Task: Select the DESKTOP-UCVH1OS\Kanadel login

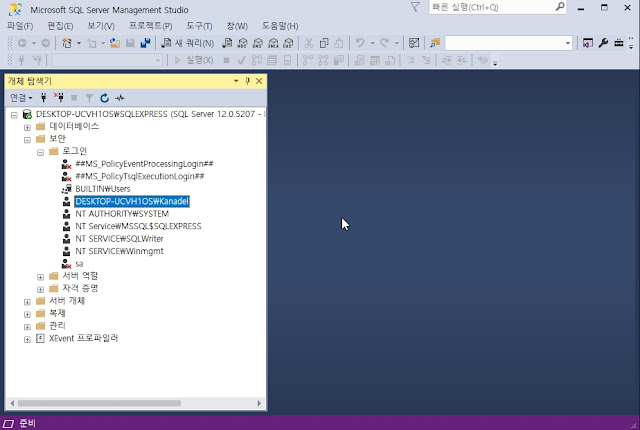Action: pos(132,201)
